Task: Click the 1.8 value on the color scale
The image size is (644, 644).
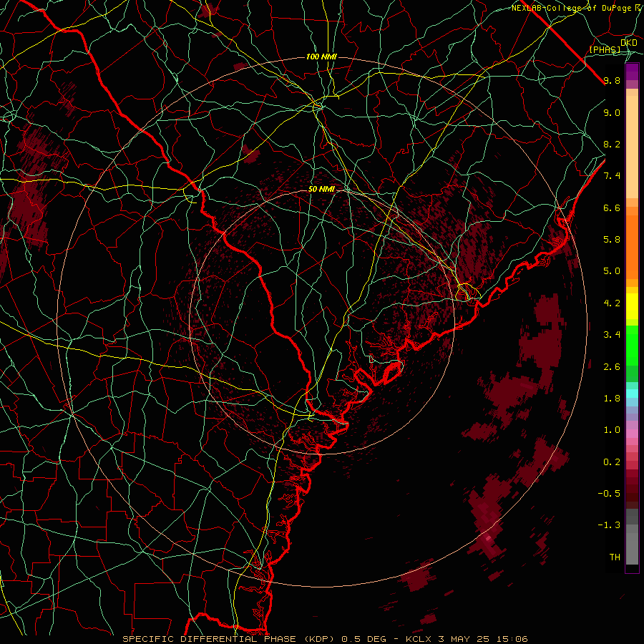Action: pos(612,399)
